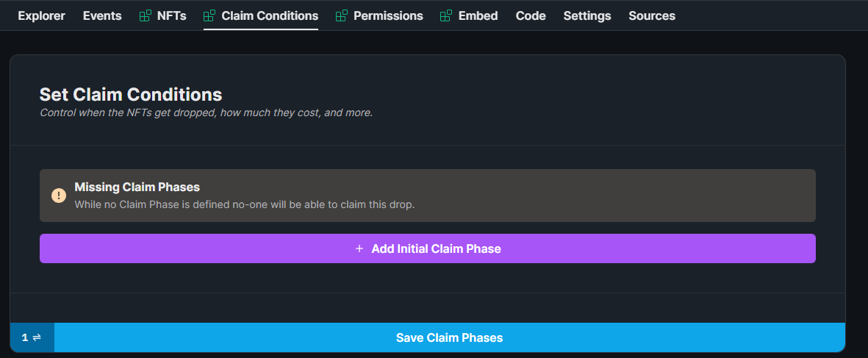The image size is (868, 358).
Task: Select the NFTs tab label
Action: pos(171,16)
